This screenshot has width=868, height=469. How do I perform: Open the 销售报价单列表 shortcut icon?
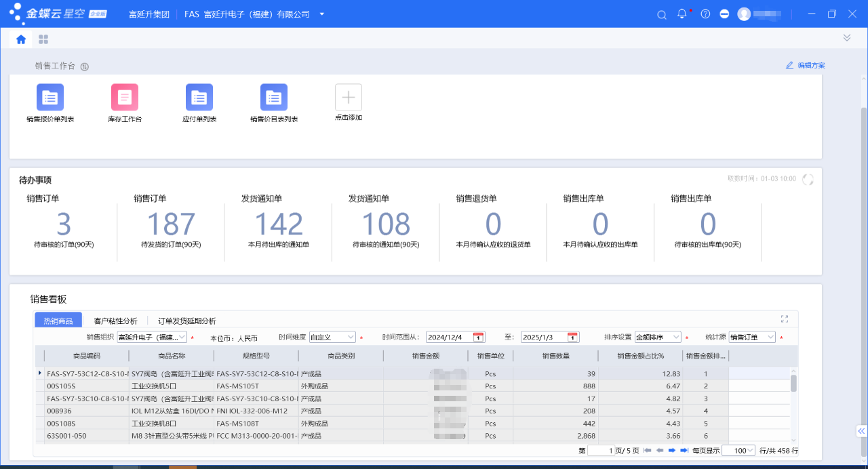pos(50,98)
